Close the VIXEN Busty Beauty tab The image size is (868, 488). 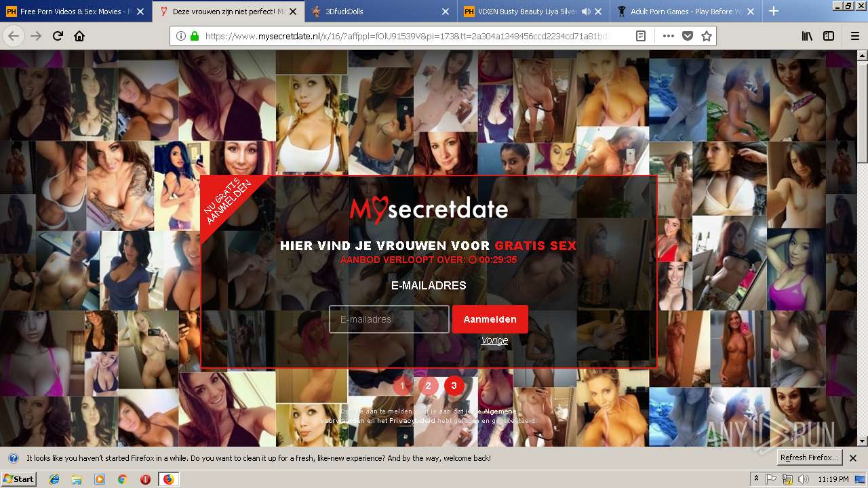click(598, 12)
